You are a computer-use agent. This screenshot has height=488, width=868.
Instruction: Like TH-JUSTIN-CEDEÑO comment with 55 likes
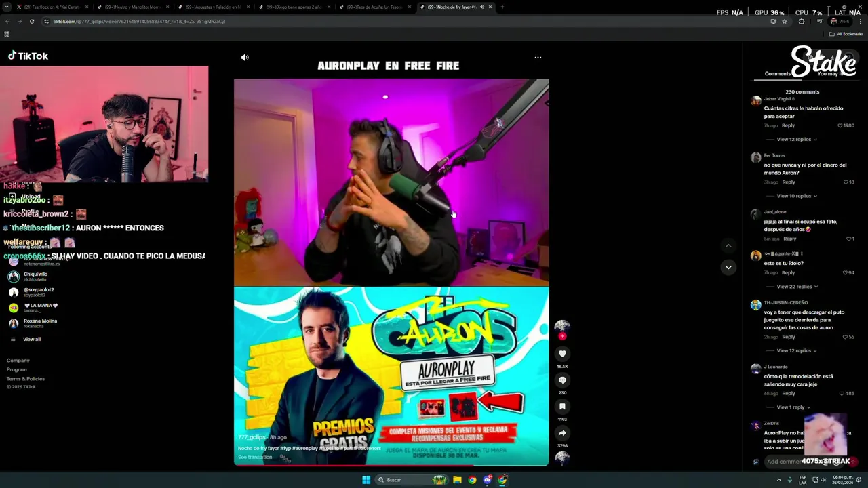coord(845,337)
